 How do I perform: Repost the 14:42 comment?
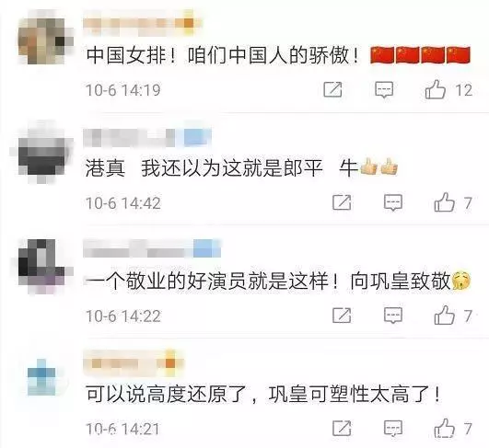(x=342, y=202)
